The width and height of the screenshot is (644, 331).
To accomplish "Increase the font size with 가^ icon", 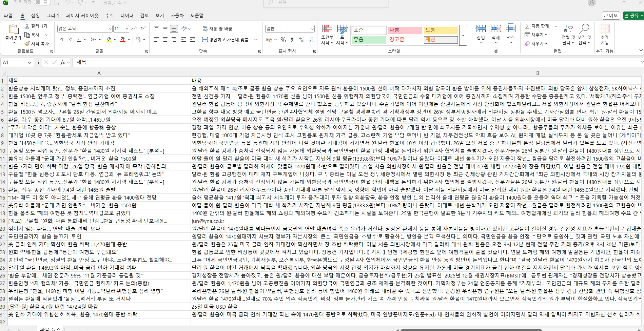I will (x=134, y=28).
